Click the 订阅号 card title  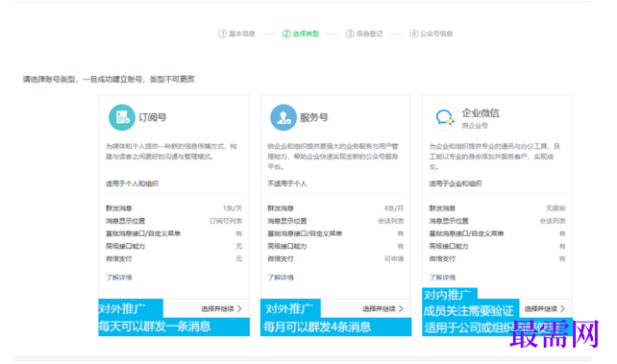point(152,117)
